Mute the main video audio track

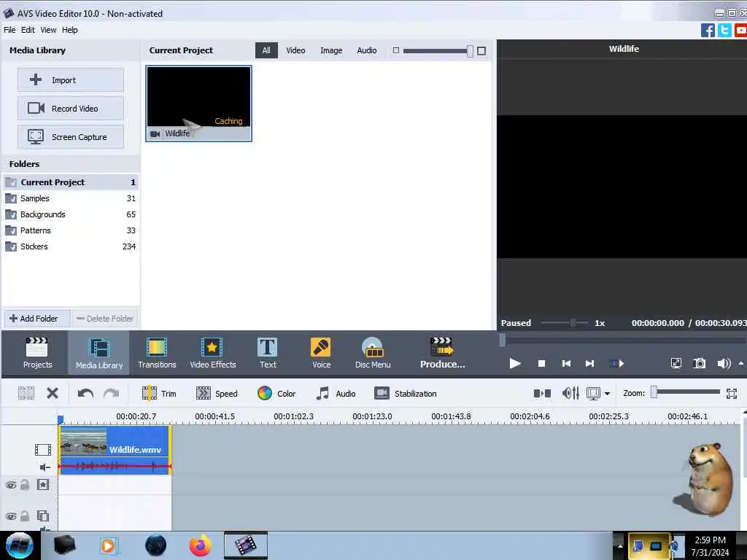[x=44, y=467]
